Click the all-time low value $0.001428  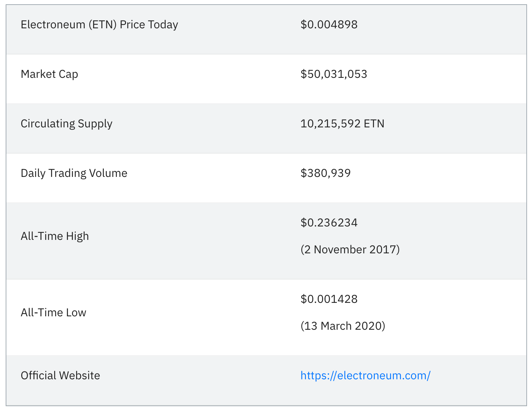329,299
